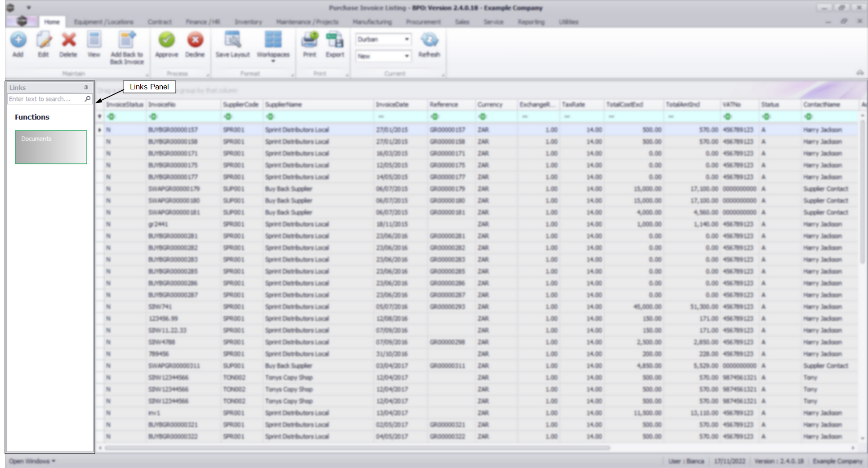
Task: Click the InvoiceStatus filter row icon
Action: coord(111,117)
